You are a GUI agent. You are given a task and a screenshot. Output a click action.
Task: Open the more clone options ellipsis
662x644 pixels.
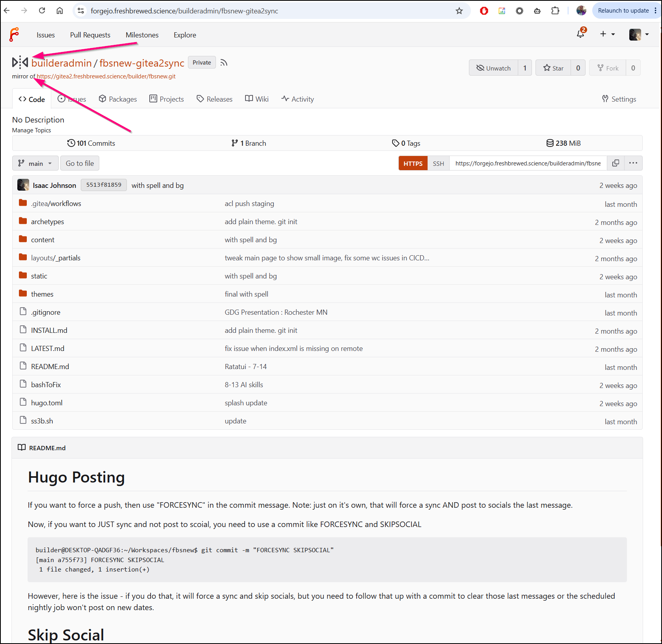pyautogui.click(x=633, y=163)
